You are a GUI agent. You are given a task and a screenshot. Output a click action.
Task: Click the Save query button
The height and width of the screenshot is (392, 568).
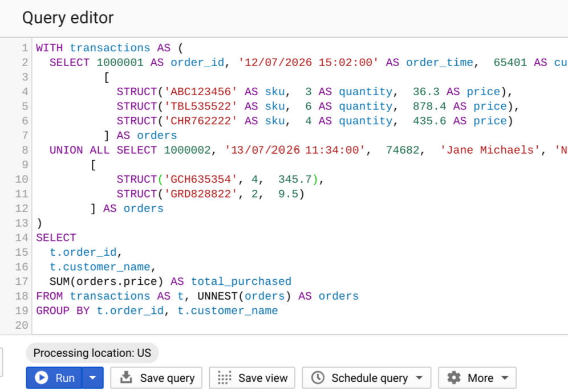[x=156, y=378]
